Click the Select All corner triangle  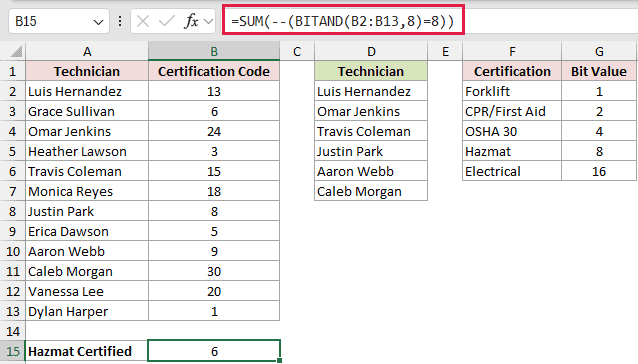coord(16,52)
